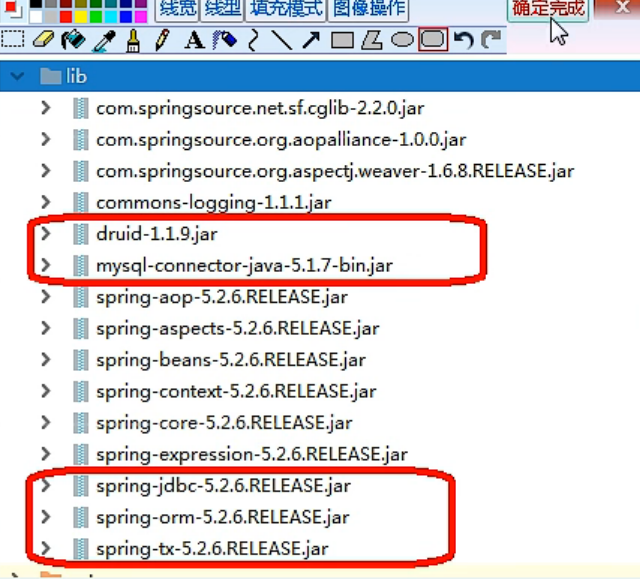The image size is (640, 579).
Task: Select the rectangle shape tool
Action: coord(342,40)
